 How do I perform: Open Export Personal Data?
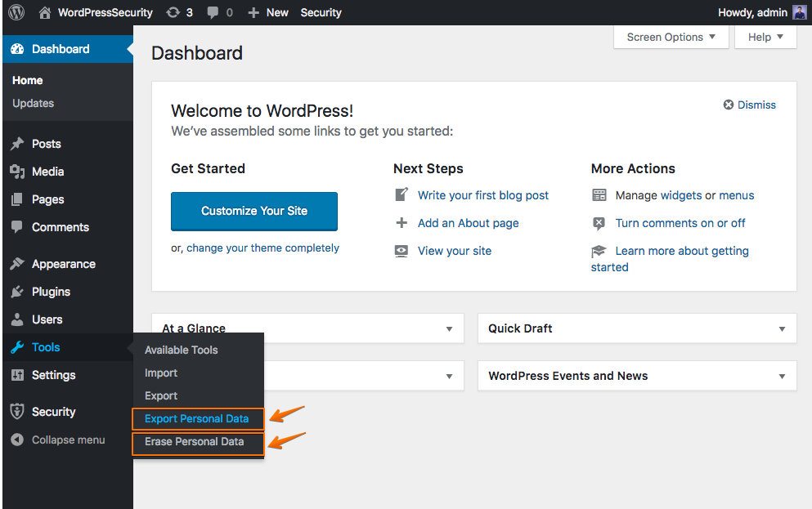197,419
